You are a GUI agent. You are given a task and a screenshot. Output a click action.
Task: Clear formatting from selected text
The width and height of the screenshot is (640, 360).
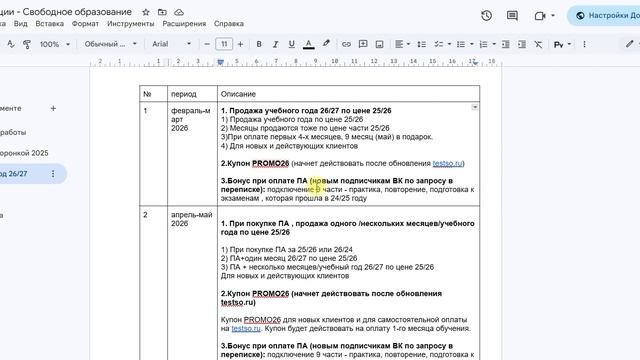538,44
